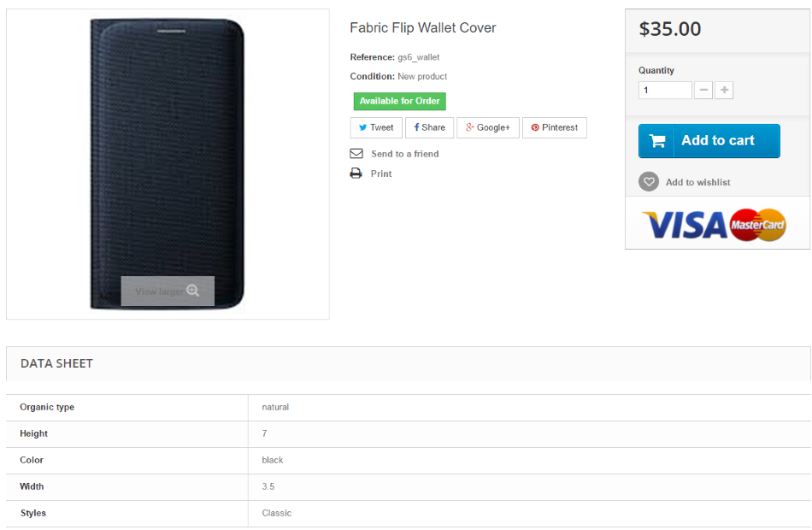Image resolution: width=812 pixels, height=530 pixels.
Task: Click the printer icon
Action: 356,173
